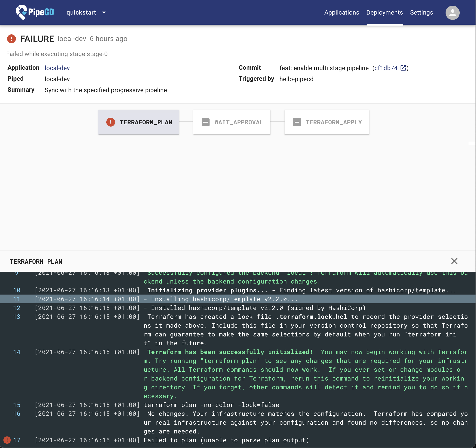The image size is (476, 448).
Task: Open commit link external icon
Action: pos(403,68)
